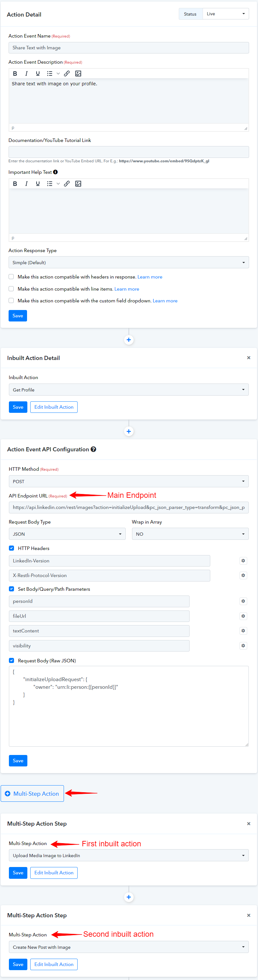Insert bullet list in Action Event Description editor
This screenshot has width=258, height=980.
[x=49, y=74]
